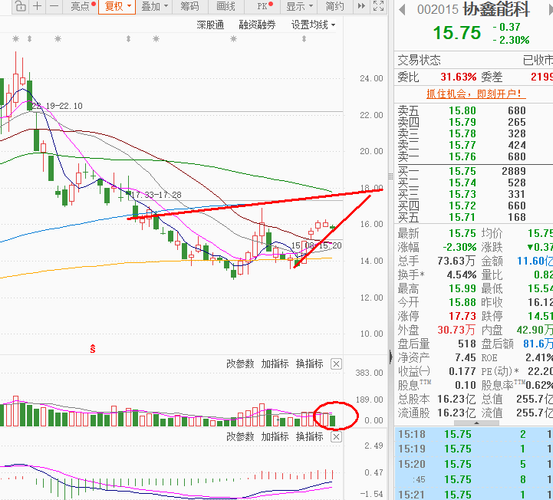Click the unlock padlock icon in toolbar
Viewport: 553px width, 500px height.
click(x=21, y=6)
